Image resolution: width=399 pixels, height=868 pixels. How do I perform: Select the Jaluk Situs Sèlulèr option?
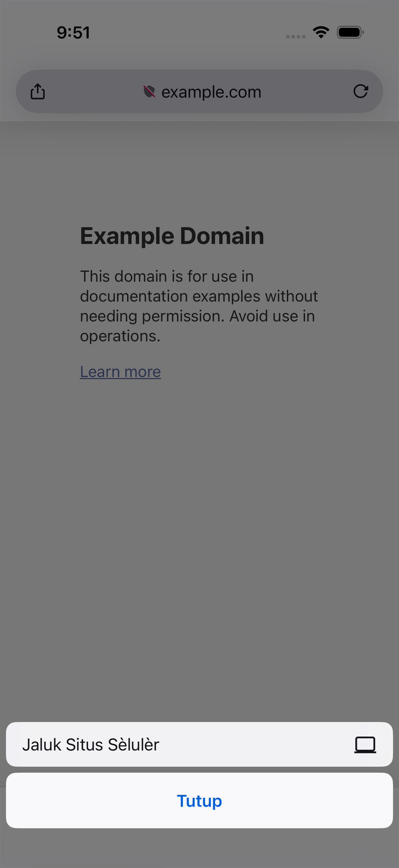pos(199,745)
